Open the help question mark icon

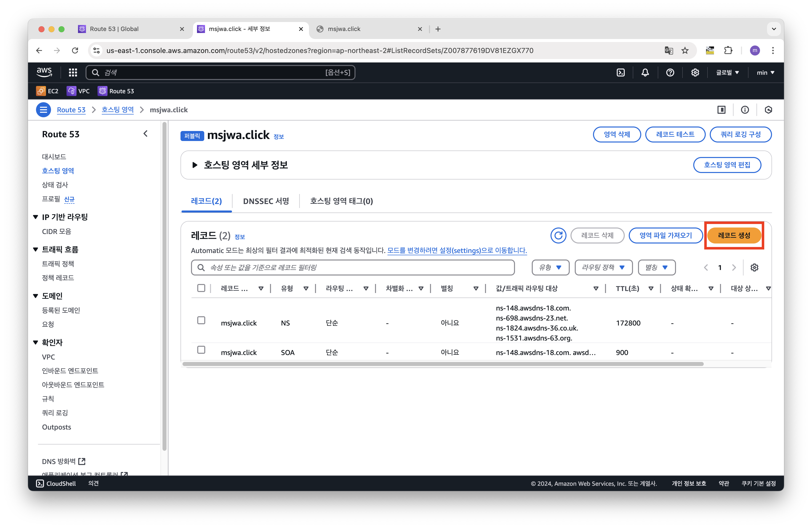coord(670,72)
